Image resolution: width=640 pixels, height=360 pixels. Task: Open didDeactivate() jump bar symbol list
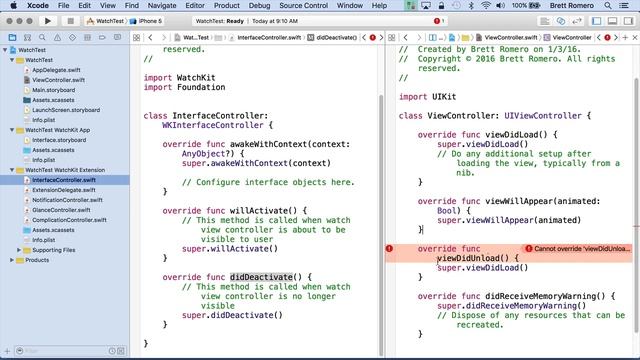click(332, 38)
